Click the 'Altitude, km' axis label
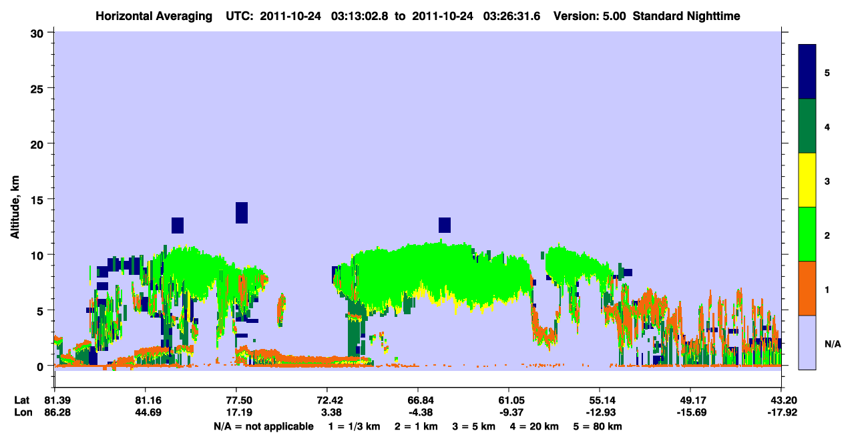 click(15, 205)
